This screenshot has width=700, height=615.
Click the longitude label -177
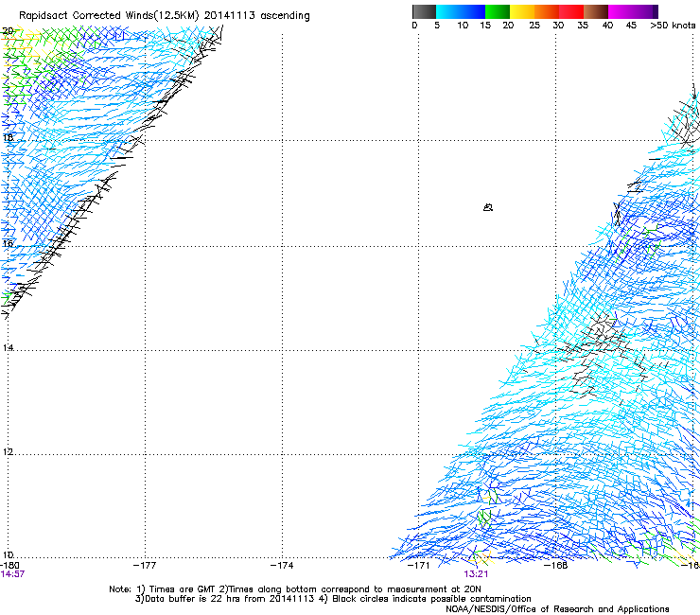(145, 566)
